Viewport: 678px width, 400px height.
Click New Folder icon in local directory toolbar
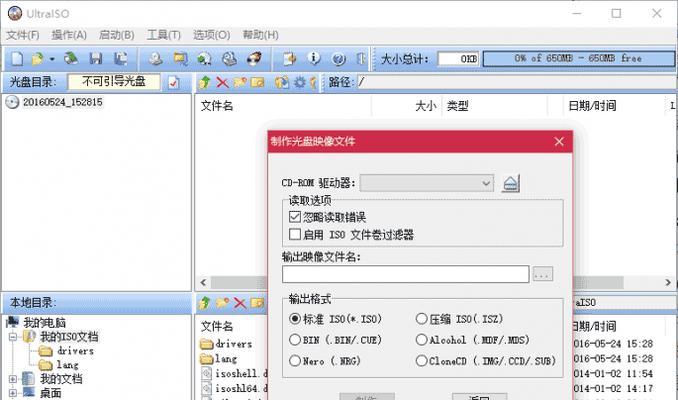pos(222,303)
